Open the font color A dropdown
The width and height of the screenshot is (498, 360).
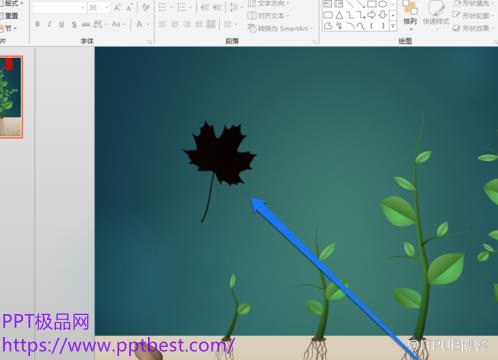142,24
